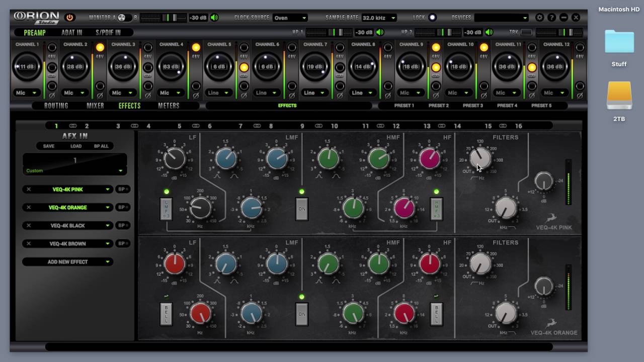Screen dimensions: 644x362
Task: Click the stereo link icon between channels 1 and 2
Action: (73, 126)
